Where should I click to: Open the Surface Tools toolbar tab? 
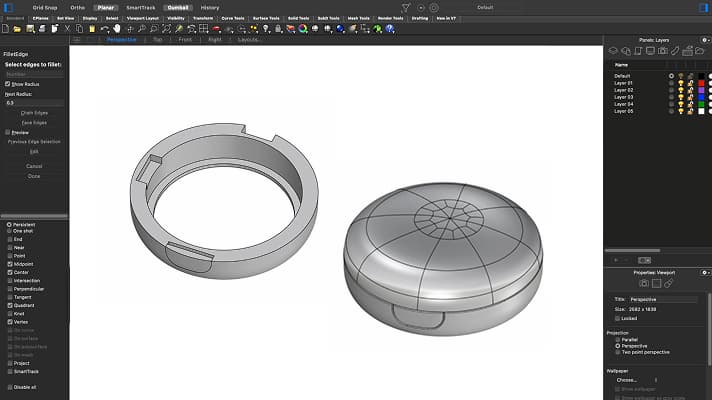point(266,18)
